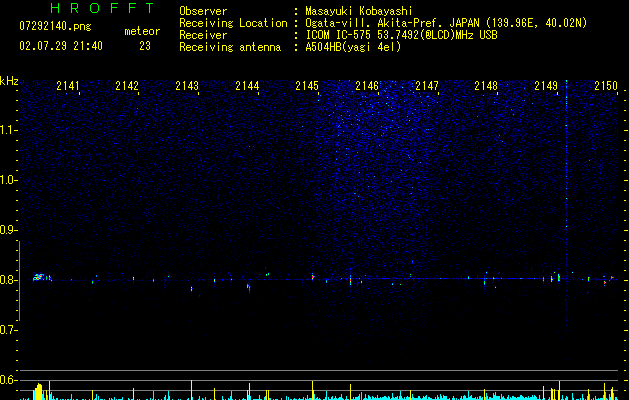629x400 pixels.
Task: Click the 2144 time axis label
Action: tap(247, 86)
